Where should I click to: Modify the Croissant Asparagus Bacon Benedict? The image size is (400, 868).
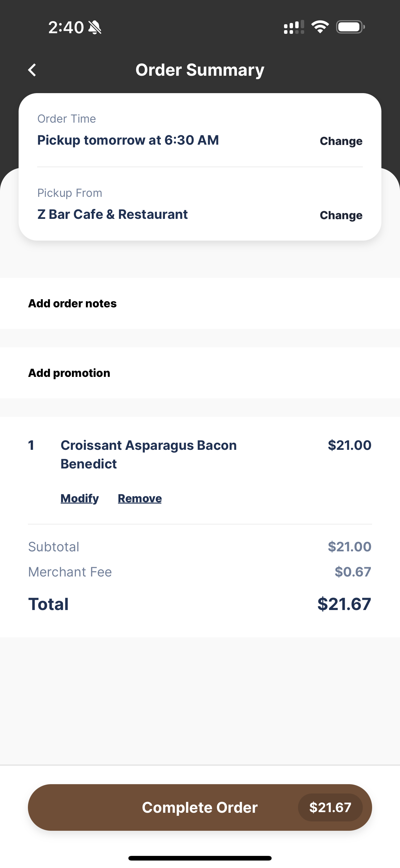(79, 498)
